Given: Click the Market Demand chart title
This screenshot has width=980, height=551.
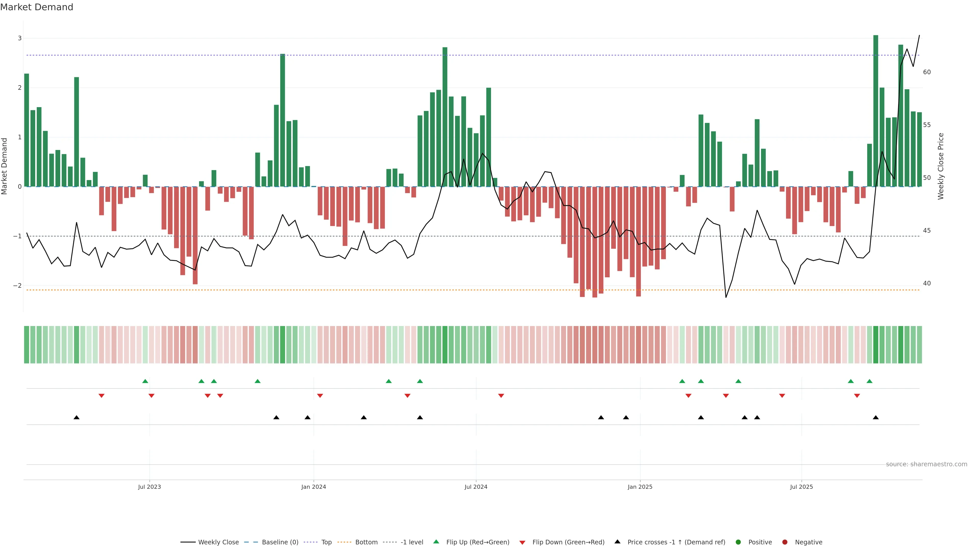Looking at the screenshot, I should click(x=36, y=7).
